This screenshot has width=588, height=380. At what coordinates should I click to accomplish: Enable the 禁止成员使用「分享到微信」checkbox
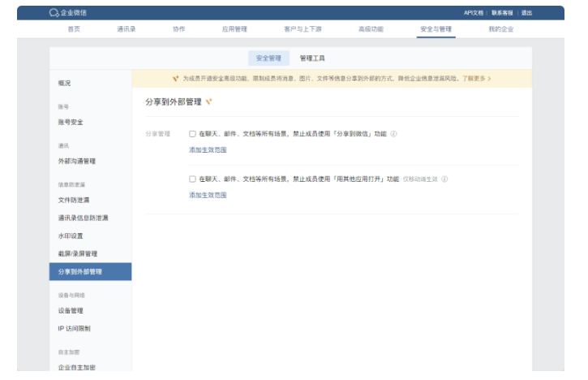pos(192,134)
